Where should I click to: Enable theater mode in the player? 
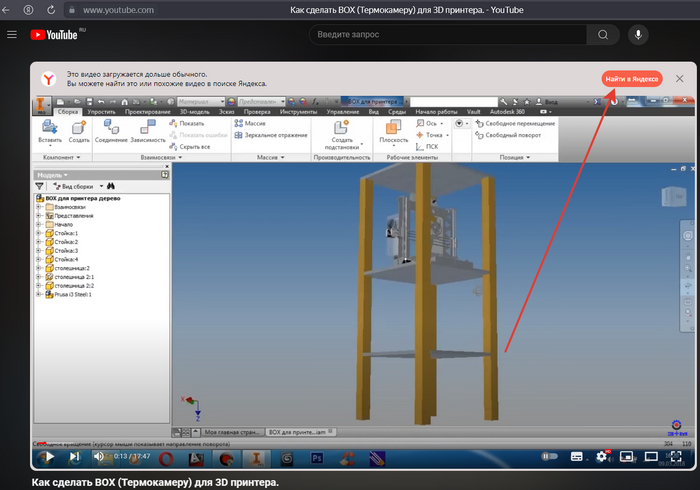pyautogui.click(x=651, y=457)
